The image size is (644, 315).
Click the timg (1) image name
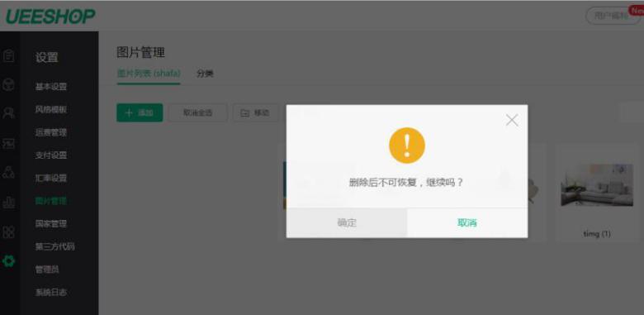tap(597, 234)
